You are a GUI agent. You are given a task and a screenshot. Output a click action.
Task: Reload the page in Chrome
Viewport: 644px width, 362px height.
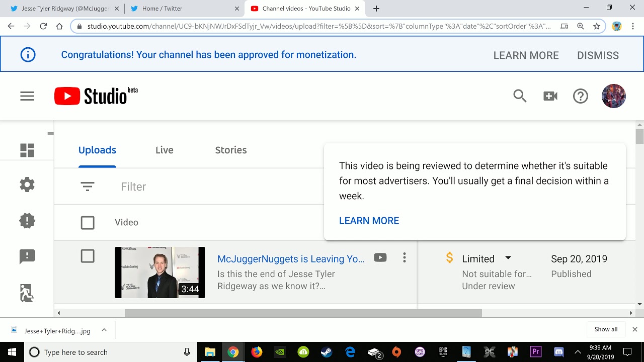[43, 26]
